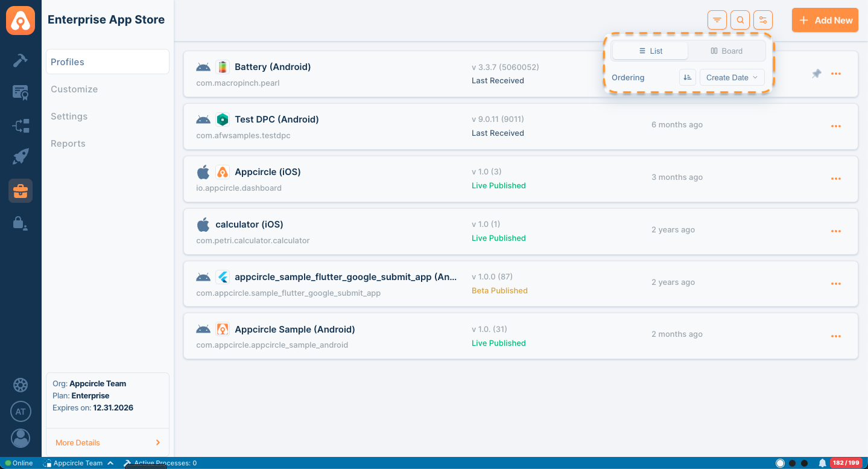Open the Distribute module arrows icon
Viewport: 868px width, 469px height.
pos(21,126)
